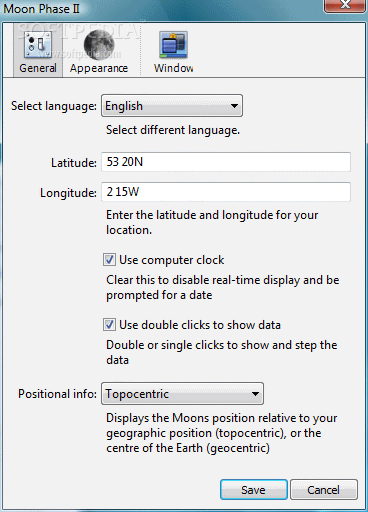Select the Appearance moon icon
The image size is (368, 512).
point(99,45)
